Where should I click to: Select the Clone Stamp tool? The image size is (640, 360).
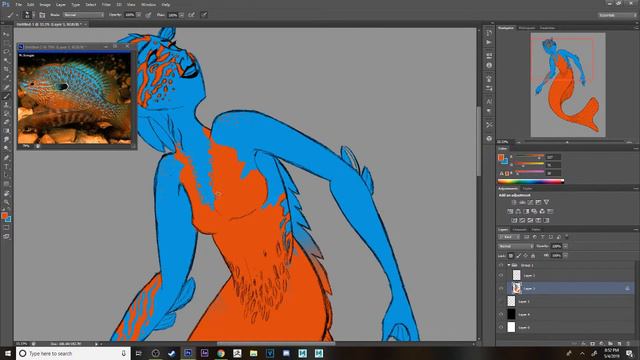click(6, 105)
